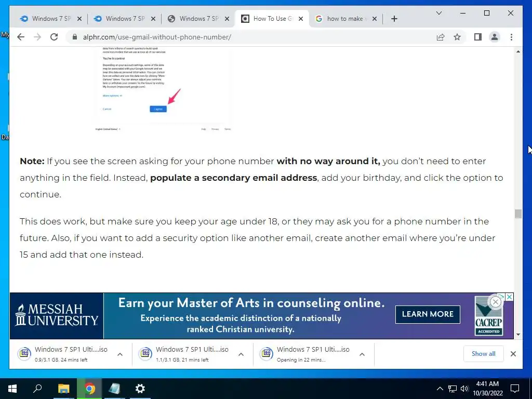
Task: Click the page vertical scrollbar thumb
Action: [518, 214]
